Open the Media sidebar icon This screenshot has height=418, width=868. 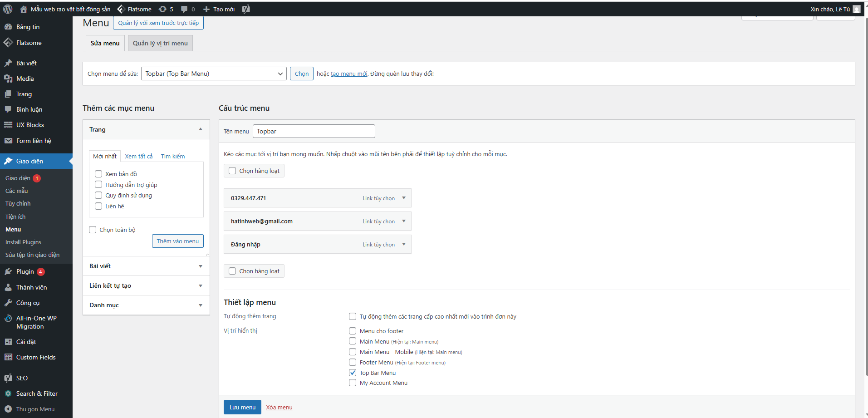pos(8,79)
